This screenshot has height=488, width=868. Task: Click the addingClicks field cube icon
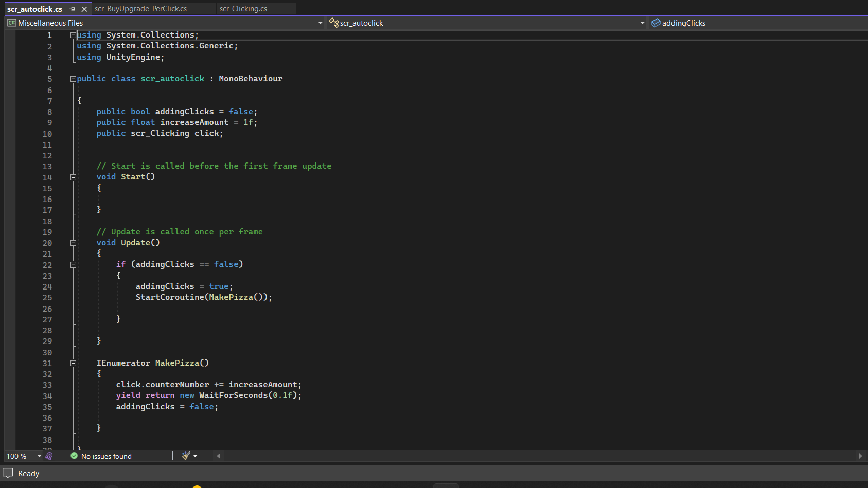(656, 23)
